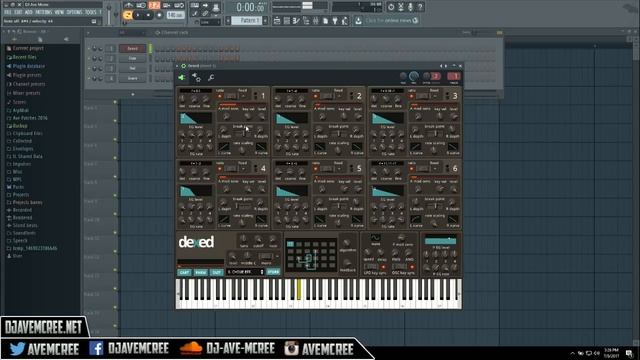Select the Hat channel button
Viewport: 640px width, 360px height.
pyautogui.click(x=132, y=68)
